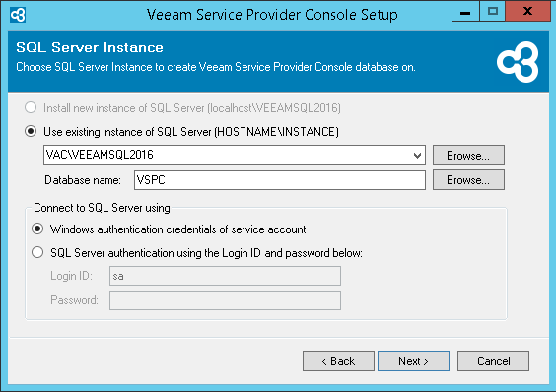Go to Next setup step

[x=413, y=361]
